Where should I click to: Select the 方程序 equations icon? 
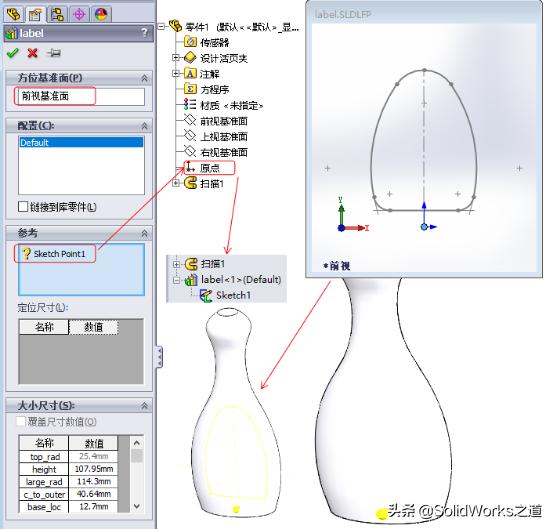tap(190, 90)
